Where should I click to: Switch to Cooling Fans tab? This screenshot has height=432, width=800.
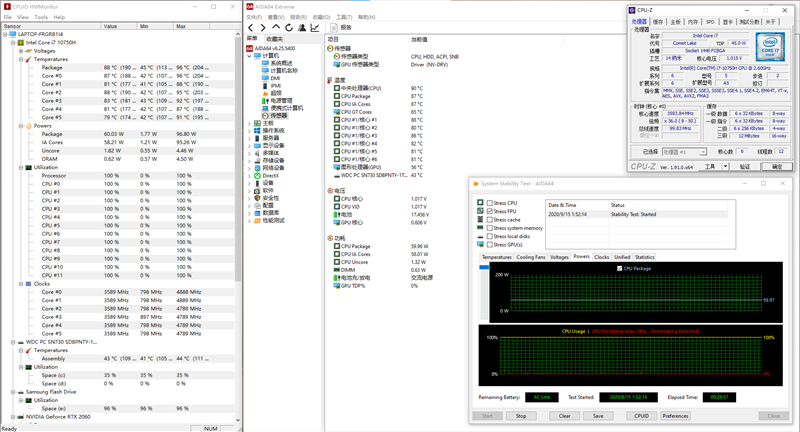(x=531, y=257)
